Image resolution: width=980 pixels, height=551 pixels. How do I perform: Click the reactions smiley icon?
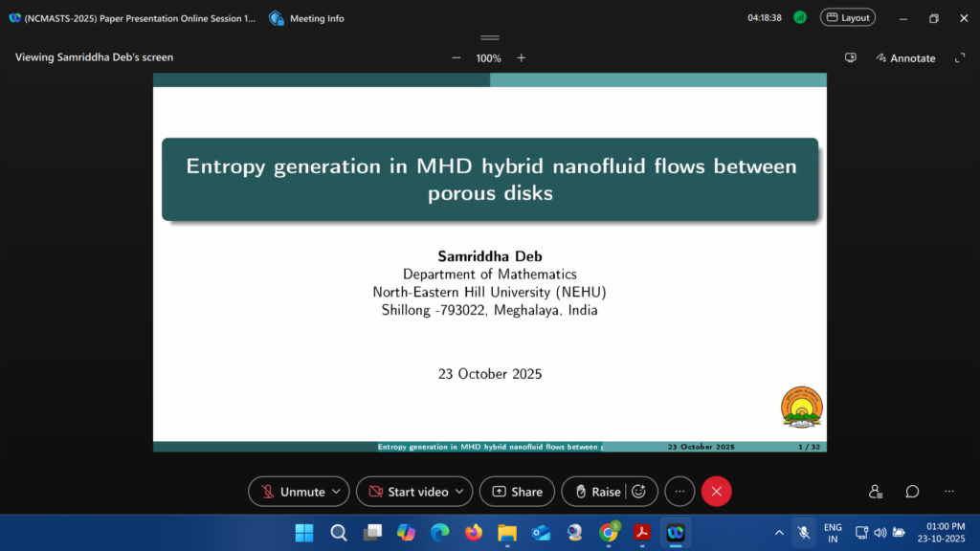(x=639, y=492)
